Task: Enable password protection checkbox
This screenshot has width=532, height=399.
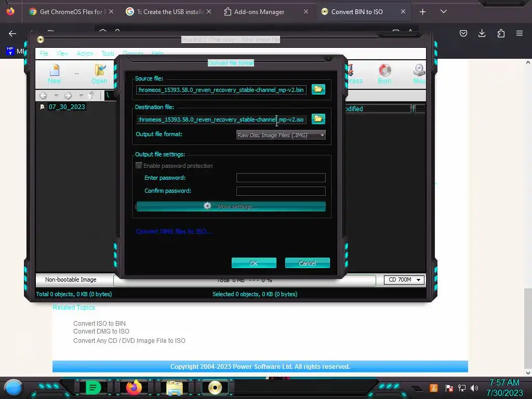Action: click(139, 165)
